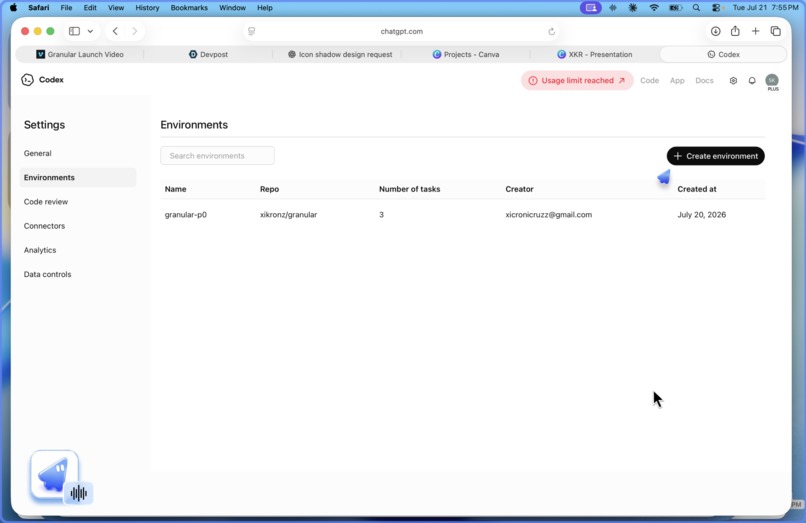This screenshot has width=806, height=523.
Task: Open the Help menu
Action: click(265, 8)
